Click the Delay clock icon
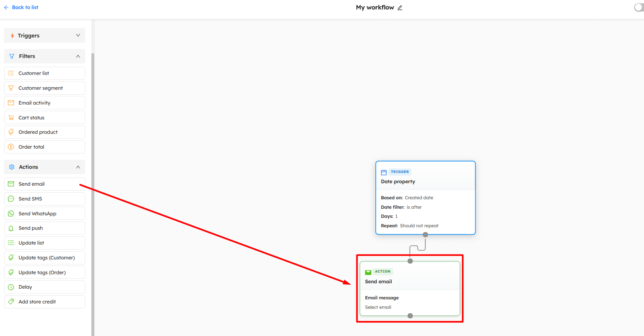This screenshot has height=336, width=644. (11, 287)
